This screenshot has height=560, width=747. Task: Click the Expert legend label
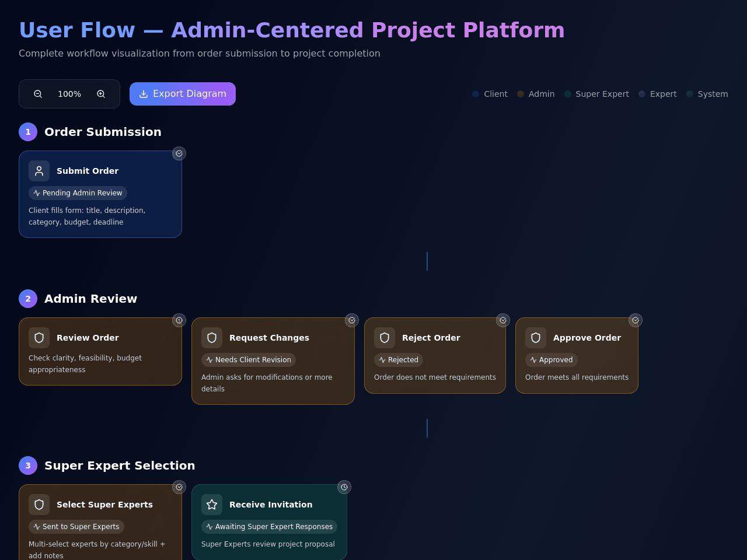point(664,94)
